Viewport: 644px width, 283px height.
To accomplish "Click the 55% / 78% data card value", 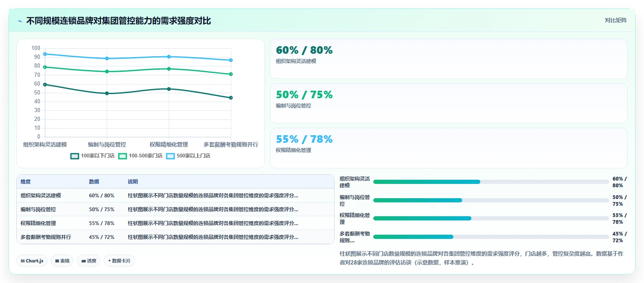I will pyautogui.click(x=304, y=139).
